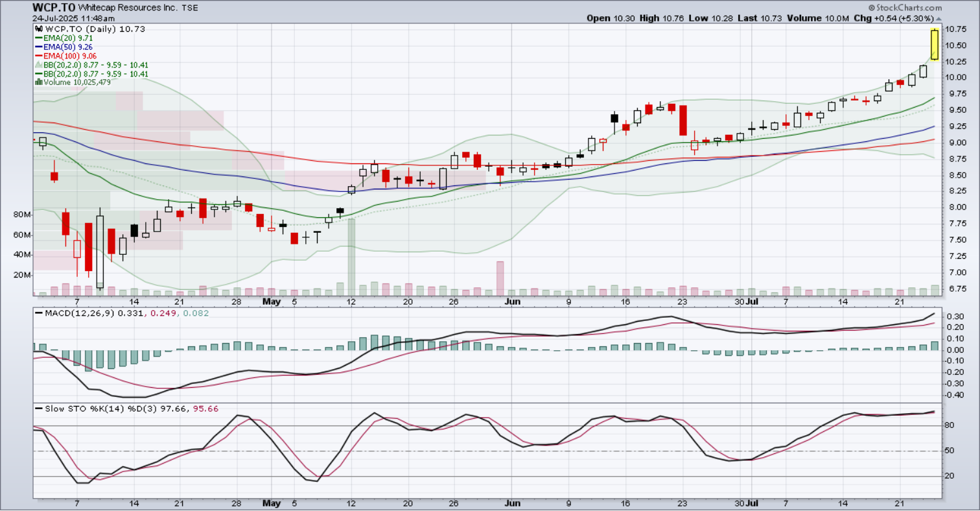Click the 20 level label on the Slow STO axis
The image size is (980, 511).
pyautogui.click(x=951, y=477)
